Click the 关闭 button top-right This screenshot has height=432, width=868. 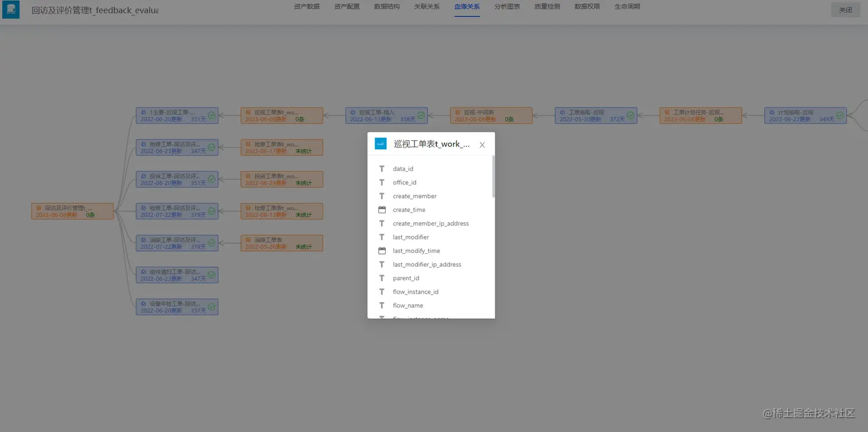[x=844, y=10]
